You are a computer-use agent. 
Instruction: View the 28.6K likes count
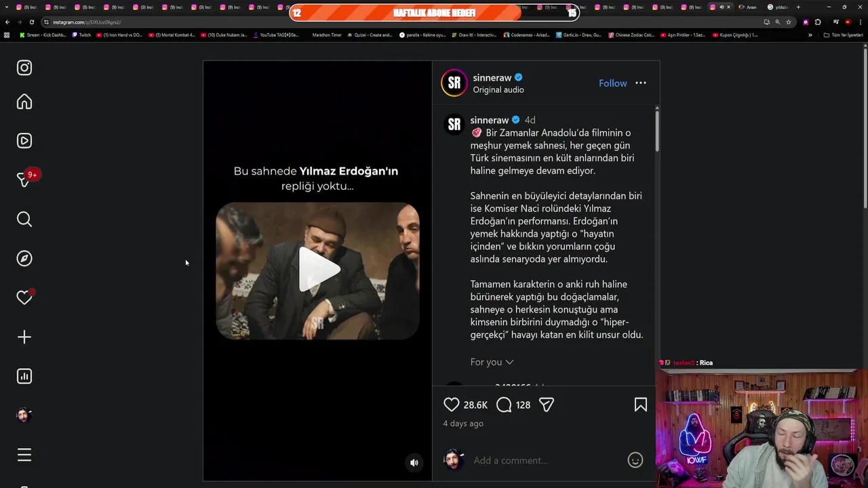click(475, 405)
